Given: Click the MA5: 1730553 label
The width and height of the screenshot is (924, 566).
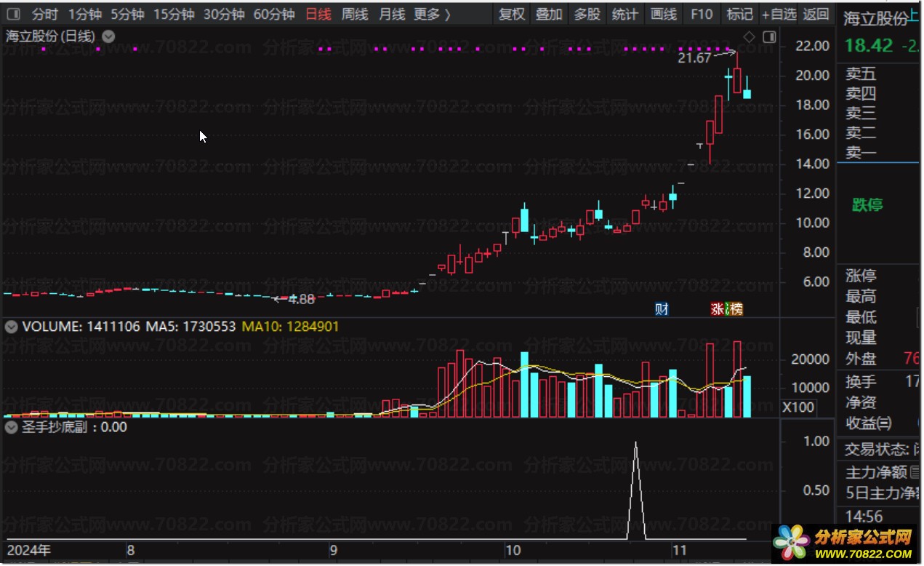Looking at the screenshot, I should [190, 327].
